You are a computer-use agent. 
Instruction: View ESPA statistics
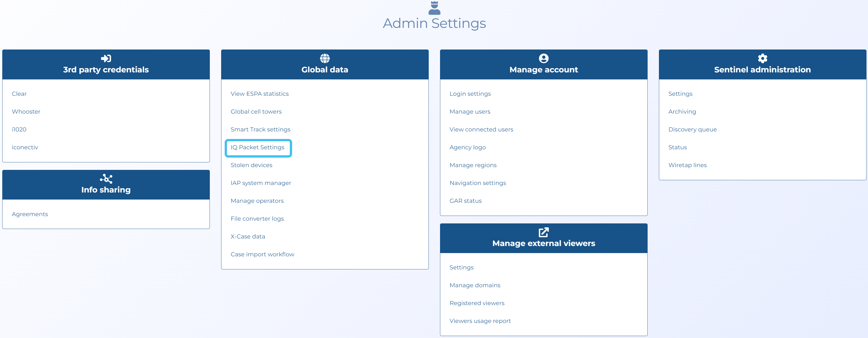pyautogui.click(x=259, y=93)
